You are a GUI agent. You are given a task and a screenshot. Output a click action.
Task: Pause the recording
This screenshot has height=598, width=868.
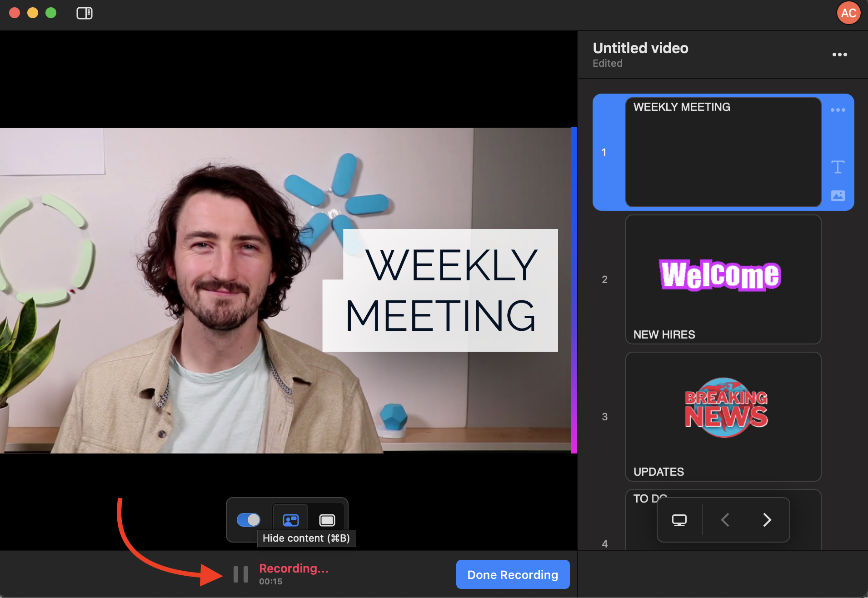click(x=240, y=574)
